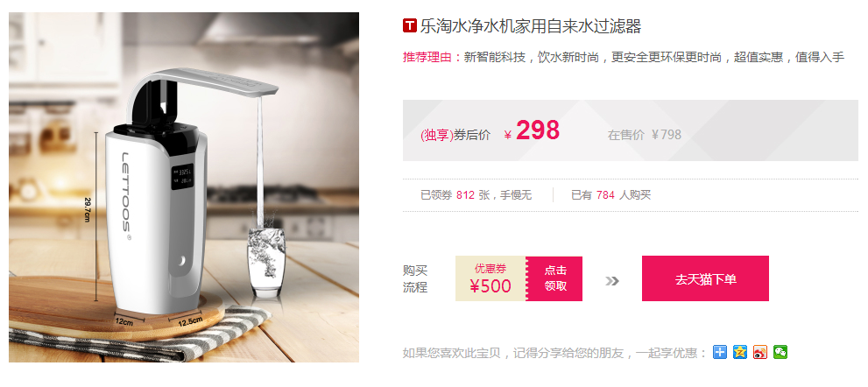This screenshot has height=387, width=868.
Task: Click the water purifier product image
Action: click(x=184, y=187)
